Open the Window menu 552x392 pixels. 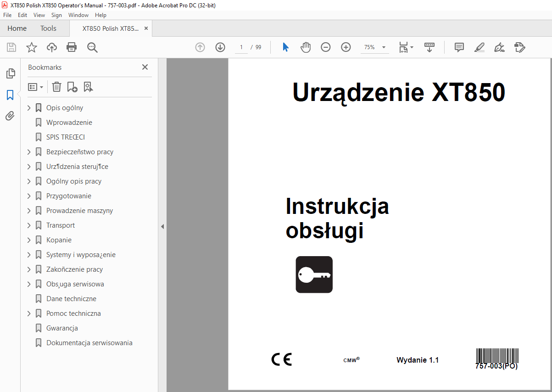click(78, 15)
